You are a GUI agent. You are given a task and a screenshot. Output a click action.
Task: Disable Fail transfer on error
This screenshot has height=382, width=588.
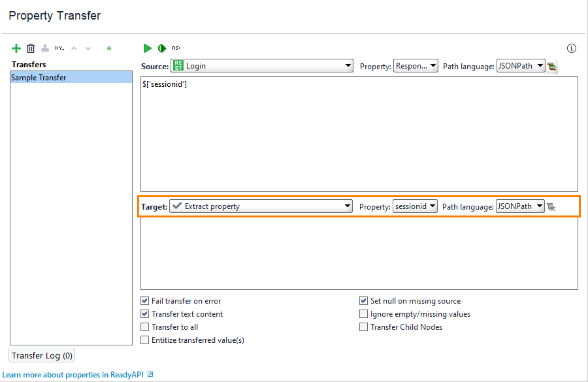tap(145, 301)
